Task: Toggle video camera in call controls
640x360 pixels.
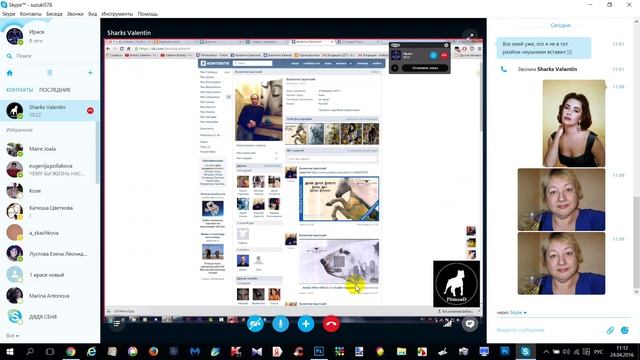Action: (256, 324)
